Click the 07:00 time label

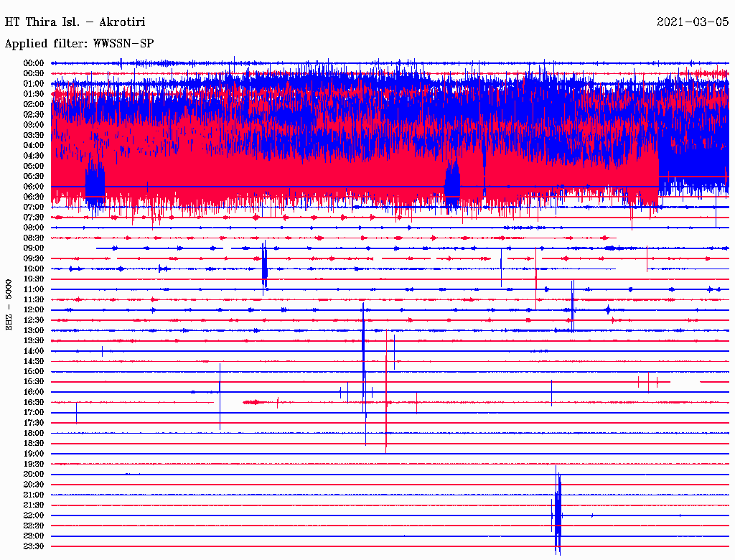pyautogui.click(x=34, y=207)
